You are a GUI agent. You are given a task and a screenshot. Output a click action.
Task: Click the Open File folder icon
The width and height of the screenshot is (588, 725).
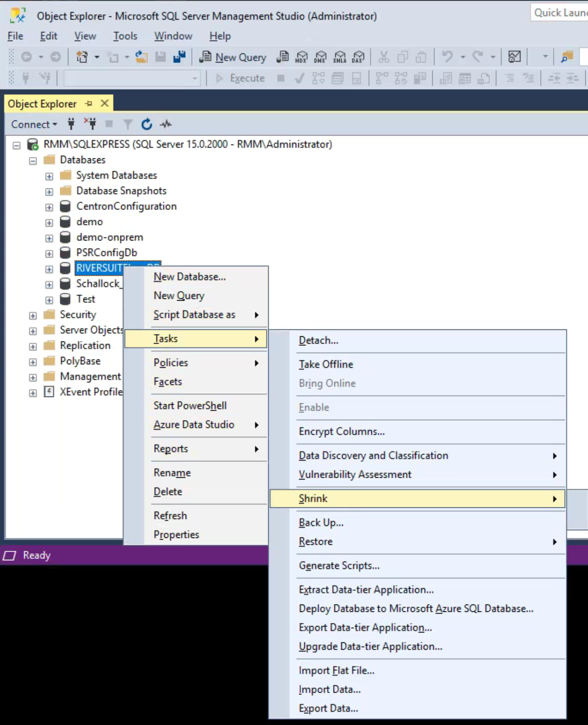(141, 57)
